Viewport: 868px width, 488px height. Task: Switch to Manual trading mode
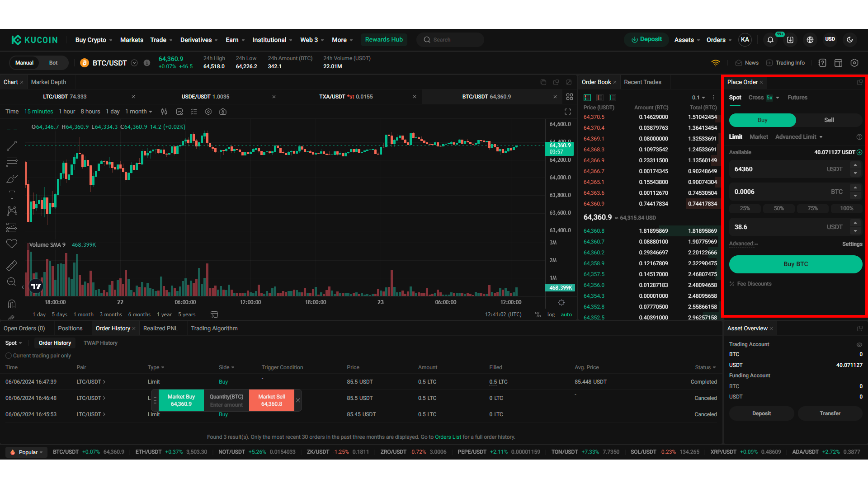[24, 63]
